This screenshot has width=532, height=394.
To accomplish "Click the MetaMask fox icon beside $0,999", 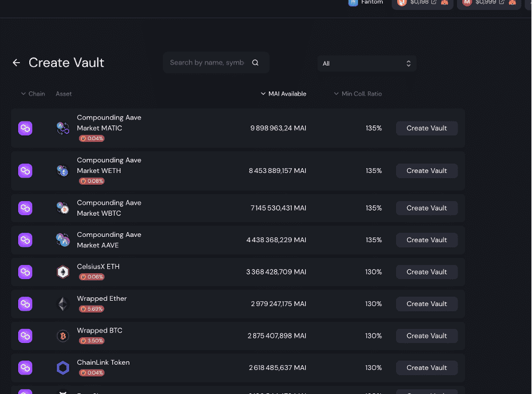I will click(x=512, y=2).
